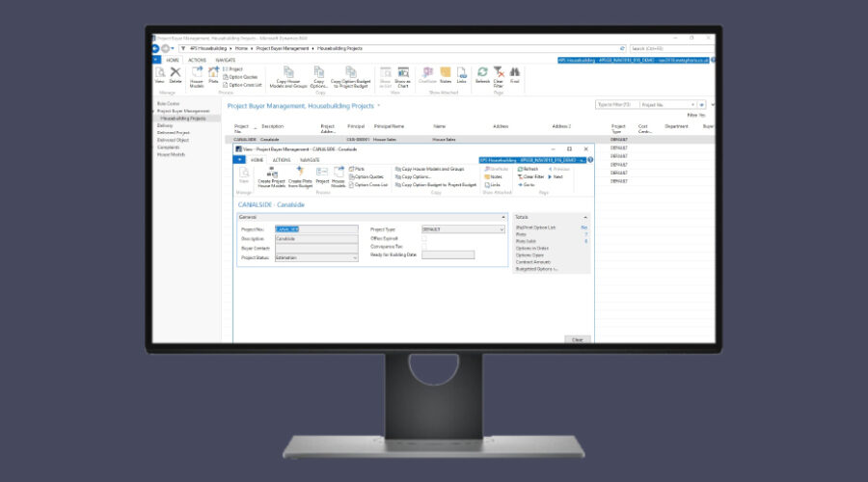This screenshot has width=868, height=482.
Task: Click the Delete icon in main ribbon
Action: [x=176, y=74]
